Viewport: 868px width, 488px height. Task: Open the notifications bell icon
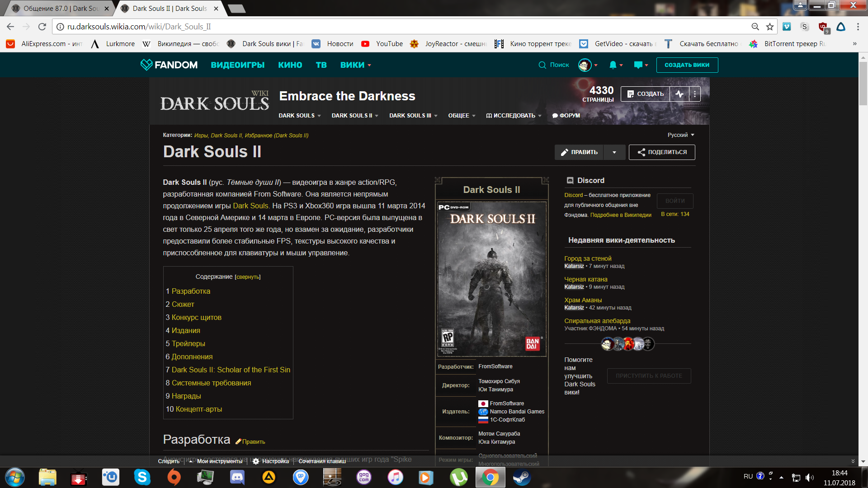pos(613,65)
